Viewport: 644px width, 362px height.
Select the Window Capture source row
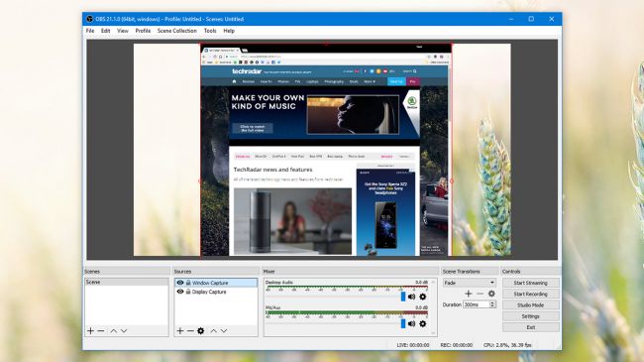click(x=216, y=283)
